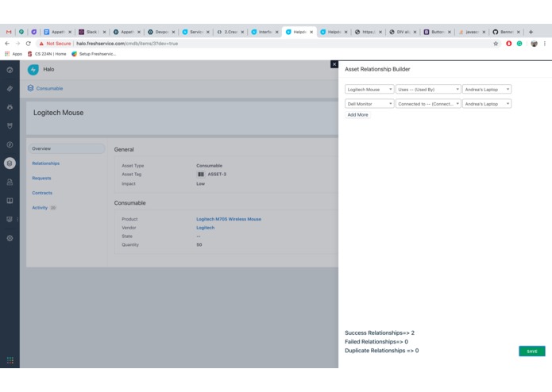Click the green Grammarly extension icon

point(519,44)
